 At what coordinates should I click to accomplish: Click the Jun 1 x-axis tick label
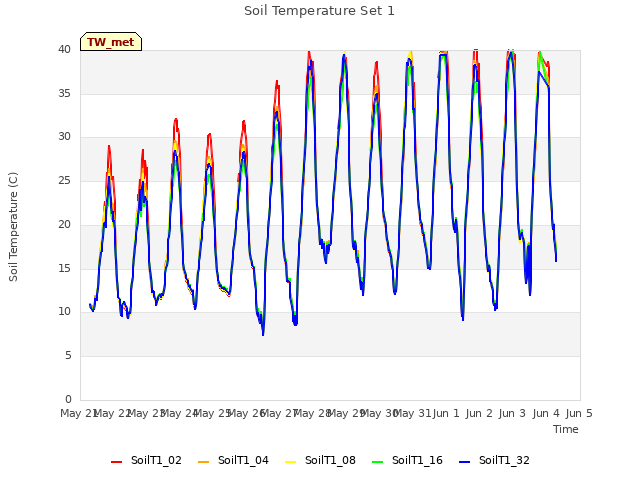pos(446,413)
